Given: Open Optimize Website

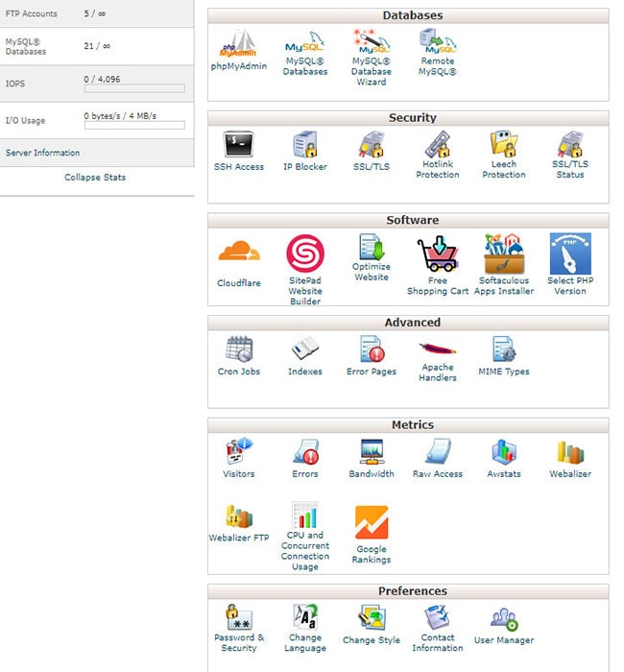Looking at the screenshot, I should (372, 257).
